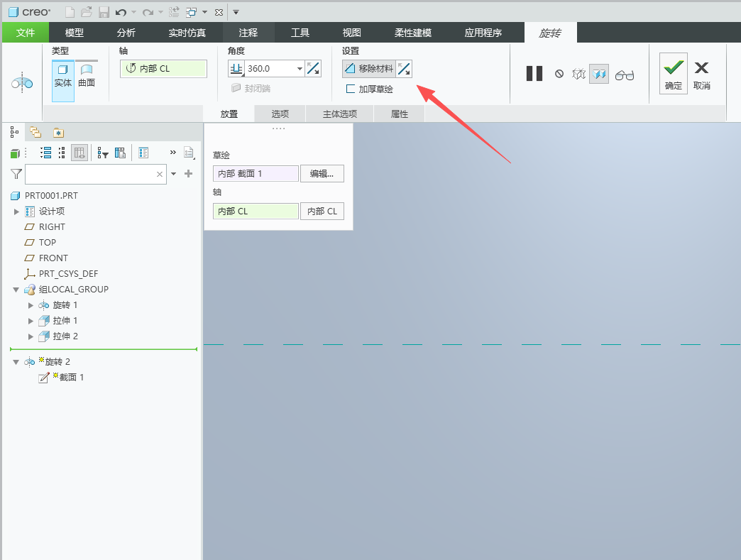This screenshot has width=741, height=560.
Task: Open the Folder Browser tab icon
Action: [35, 132]
